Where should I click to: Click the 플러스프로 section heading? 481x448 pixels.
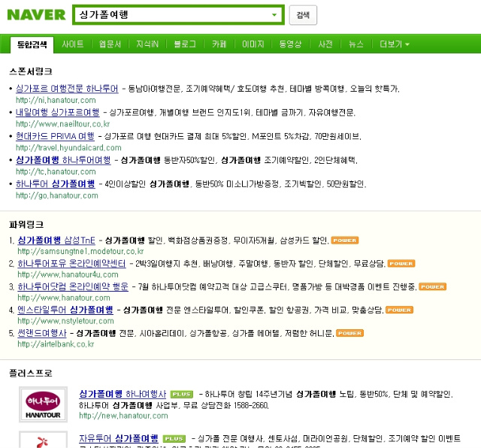31,373
